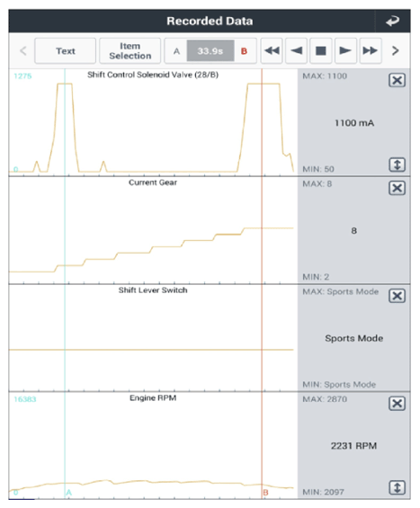Expand vertical scale of Engine RPM graph

[x=397, y=487]
